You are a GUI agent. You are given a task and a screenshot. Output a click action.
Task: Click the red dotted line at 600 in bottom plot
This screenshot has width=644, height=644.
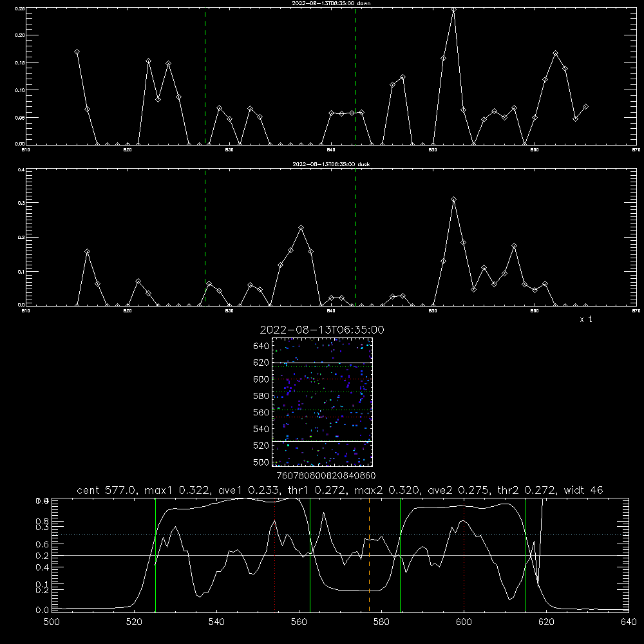point(464,555)
